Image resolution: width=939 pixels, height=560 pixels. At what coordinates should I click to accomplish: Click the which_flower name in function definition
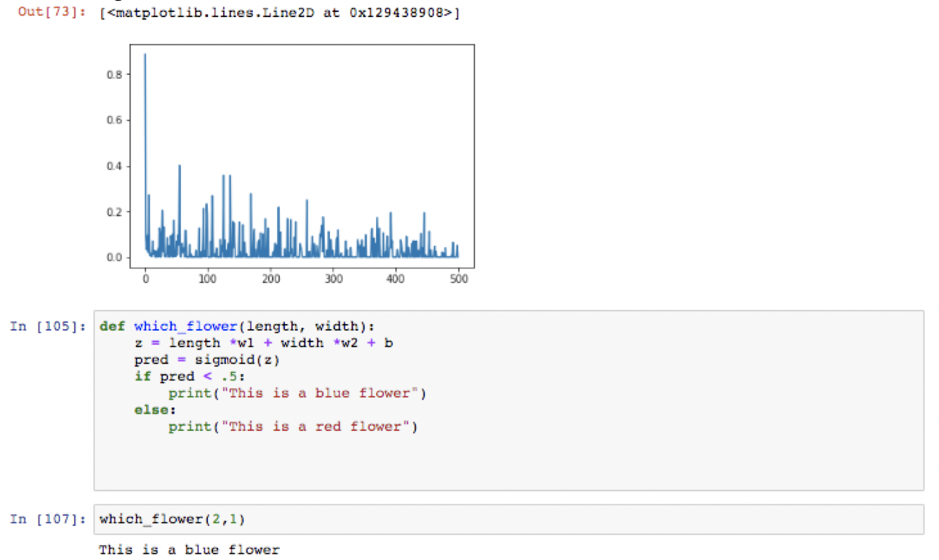(185, 326)
